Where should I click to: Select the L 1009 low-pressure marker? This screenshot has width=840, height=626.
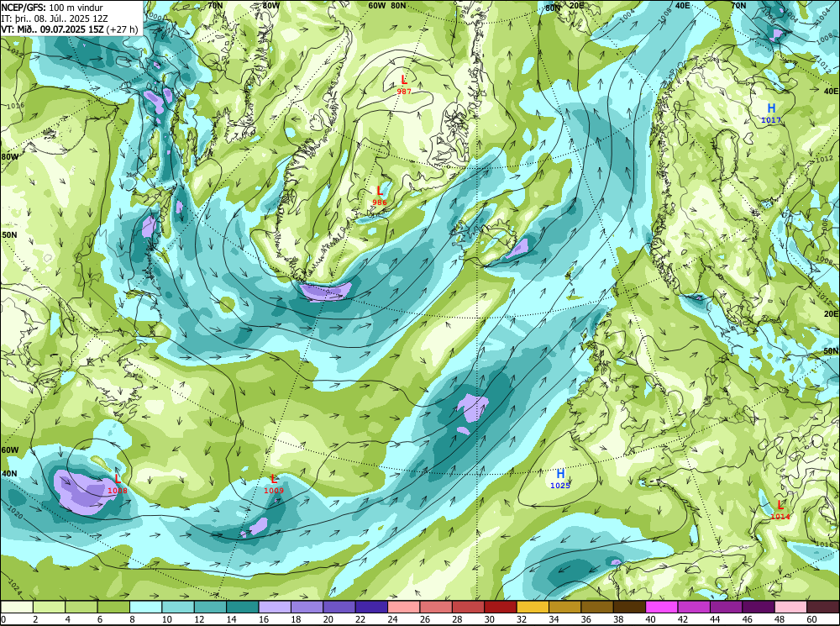(x=274, y=483)
